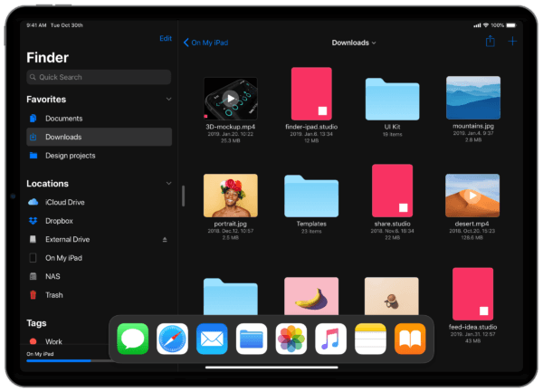Click the Edit button in sidebar
Viewport: 543px width, 392px height.
coord(165,38)
